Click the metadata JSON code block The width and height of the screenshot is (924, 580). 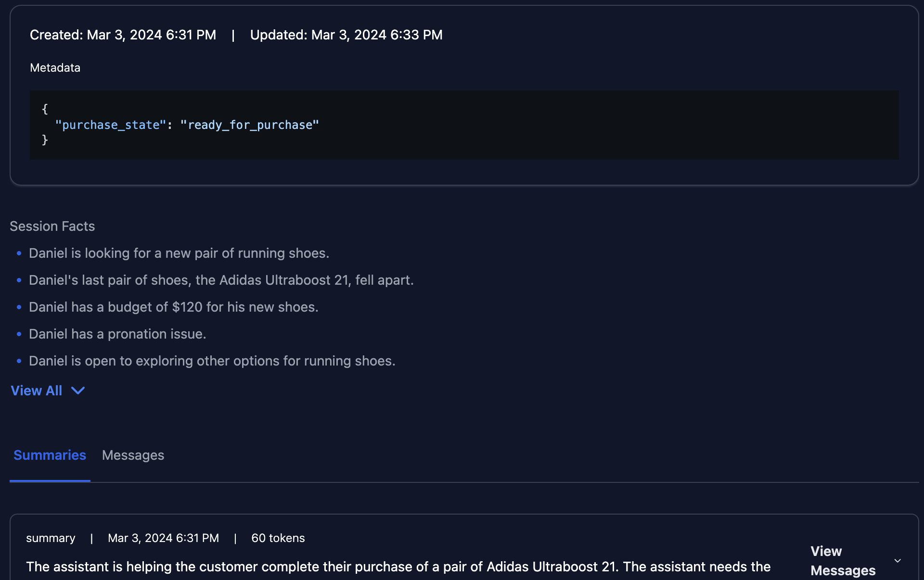(x=464, y=125)
